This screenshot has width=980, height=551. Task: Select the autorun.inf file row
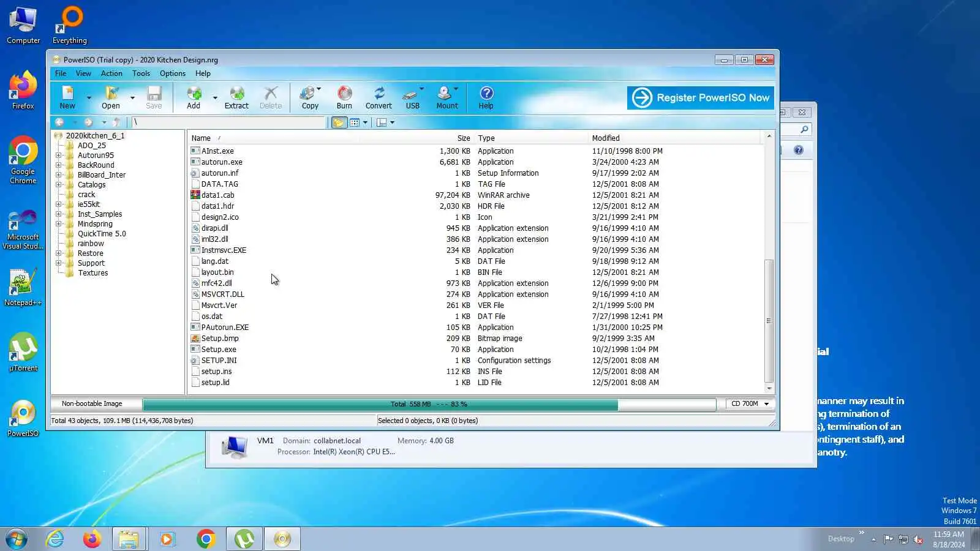point(220,173)
